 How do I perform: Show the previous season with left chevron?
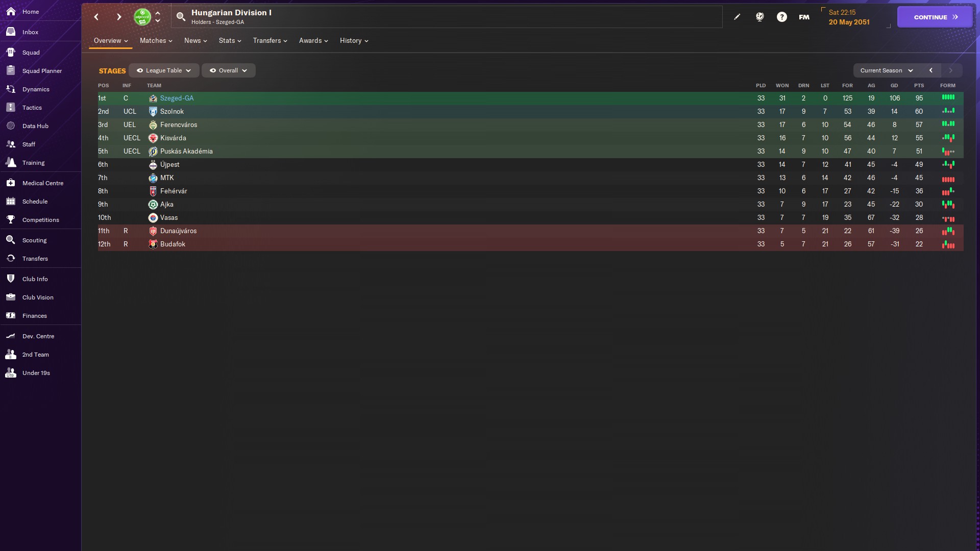coord(930,70)
